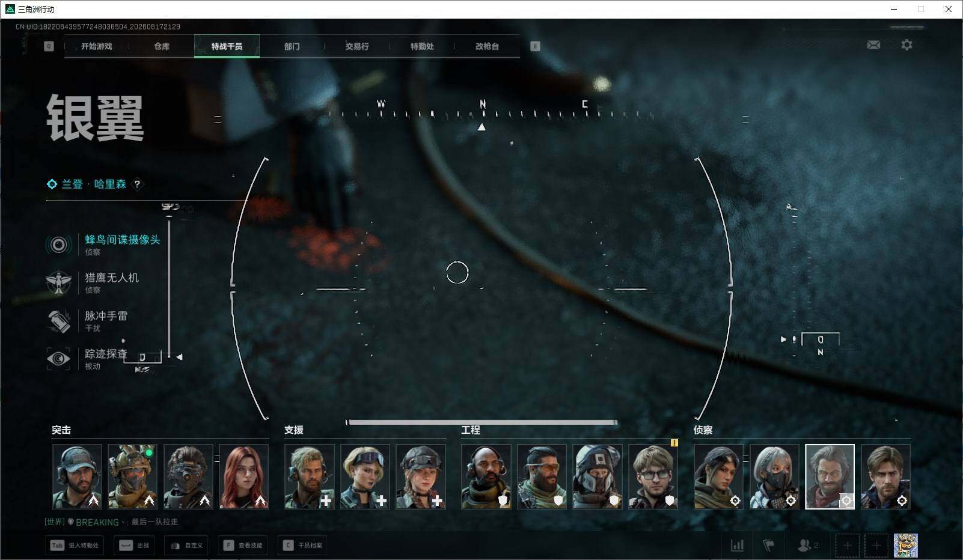Open the 干员档案 operator file button
Screen dimensions: 963x560
(x=302, y=546)
